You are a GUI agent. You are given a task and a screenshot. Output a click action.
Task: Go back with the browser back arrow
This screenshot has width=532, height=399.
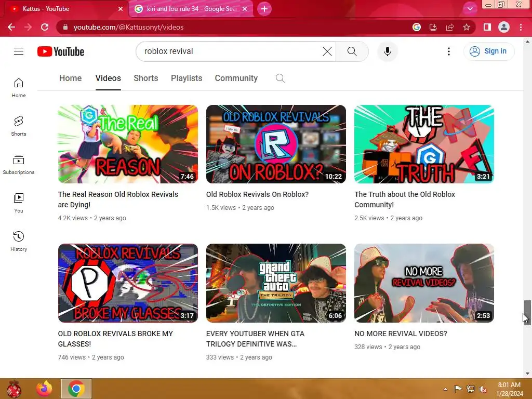(x=11, y=27)
